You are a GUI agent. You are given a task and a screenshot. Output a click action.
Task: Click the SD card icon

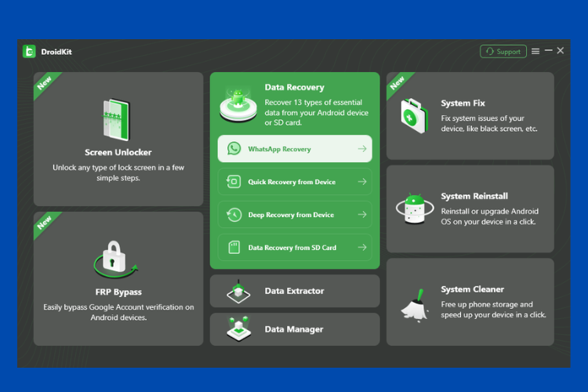click(x=234, y=247)
